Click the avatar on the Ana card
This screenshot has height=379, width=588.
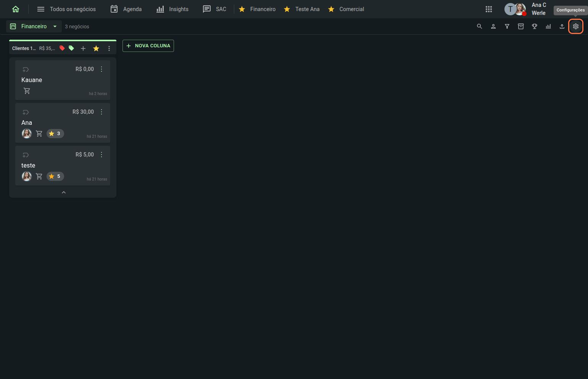27,134
